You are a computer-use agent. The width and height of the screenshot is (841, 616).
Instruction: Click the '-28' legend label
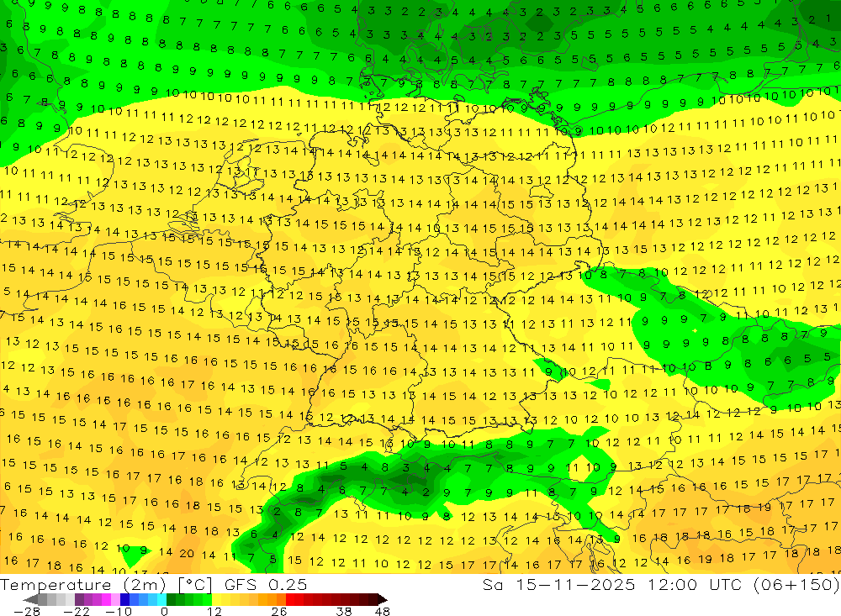coord(27,611)
